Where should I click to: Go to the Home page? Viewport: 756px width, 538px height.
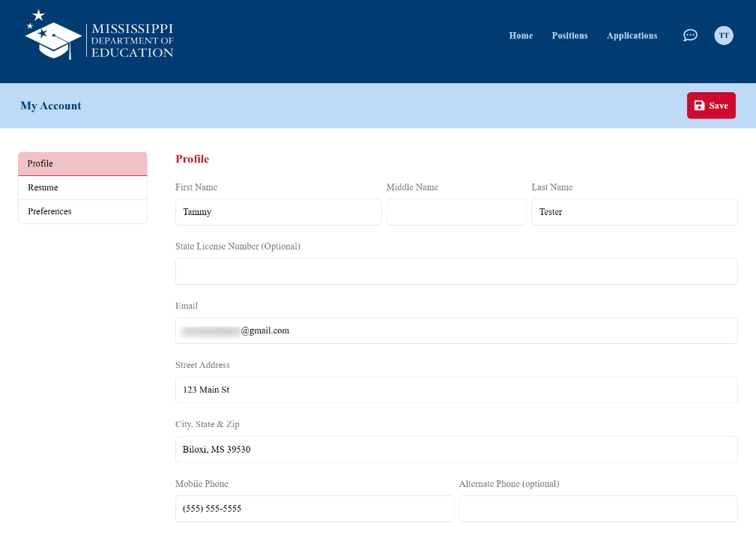click(x=521, y=35)
